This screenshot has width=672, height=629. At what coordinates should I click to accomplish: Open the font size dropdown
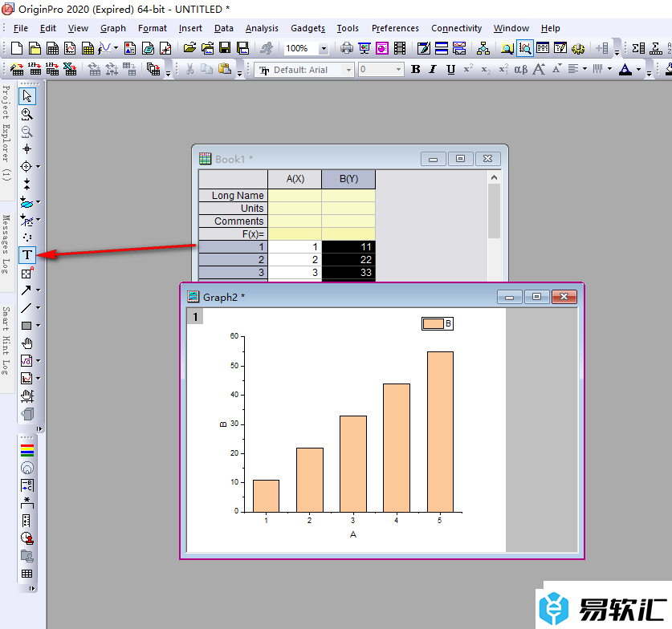398,69
